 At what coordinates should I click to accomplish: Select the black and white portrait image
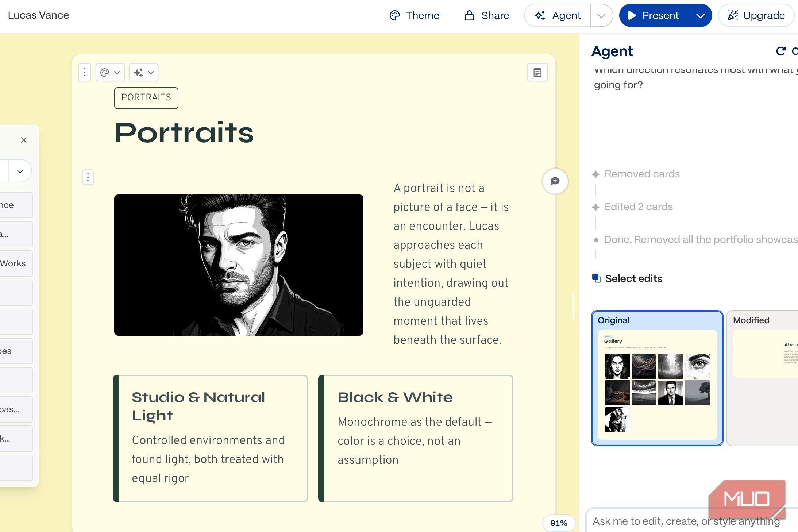click(x=239, y=265)
